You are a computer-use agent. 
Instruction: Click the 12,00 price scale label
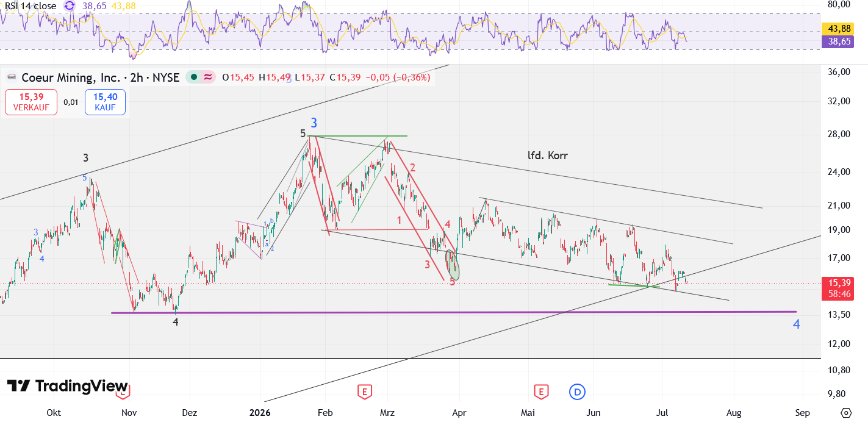pos(839,343)
